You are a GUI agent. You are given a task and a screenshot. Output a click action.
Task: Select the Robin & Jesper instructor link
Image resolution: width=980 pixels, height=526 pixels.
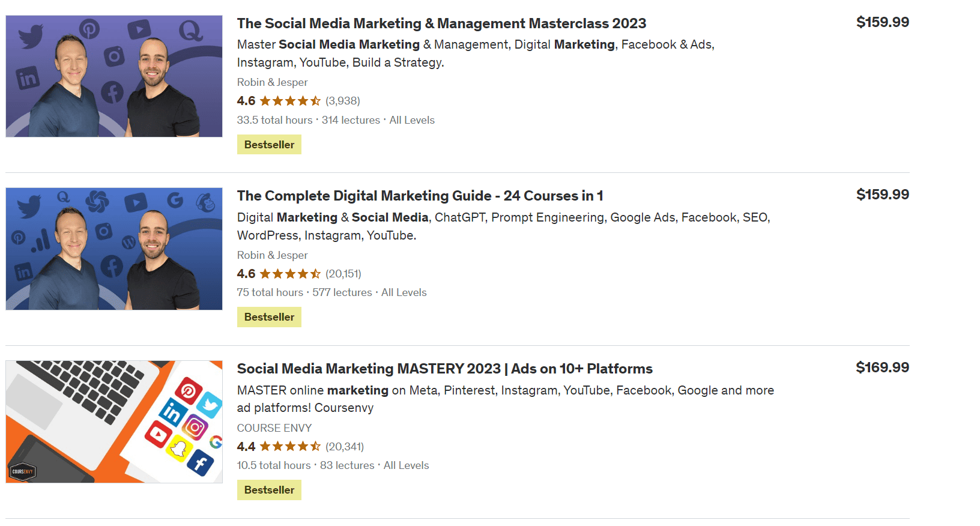[272, 82]
